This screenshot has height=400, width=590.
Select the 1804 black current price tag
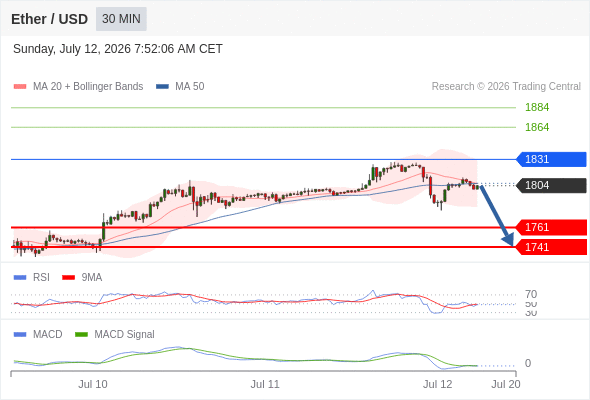click(x=551, y=185)
